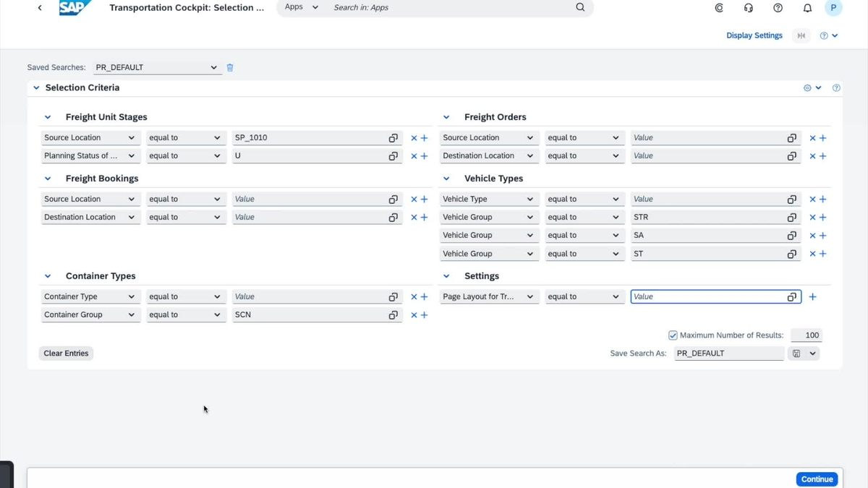Open notifications via the bell icon
This screenshot has width=868, height=488.
[807, 8]
